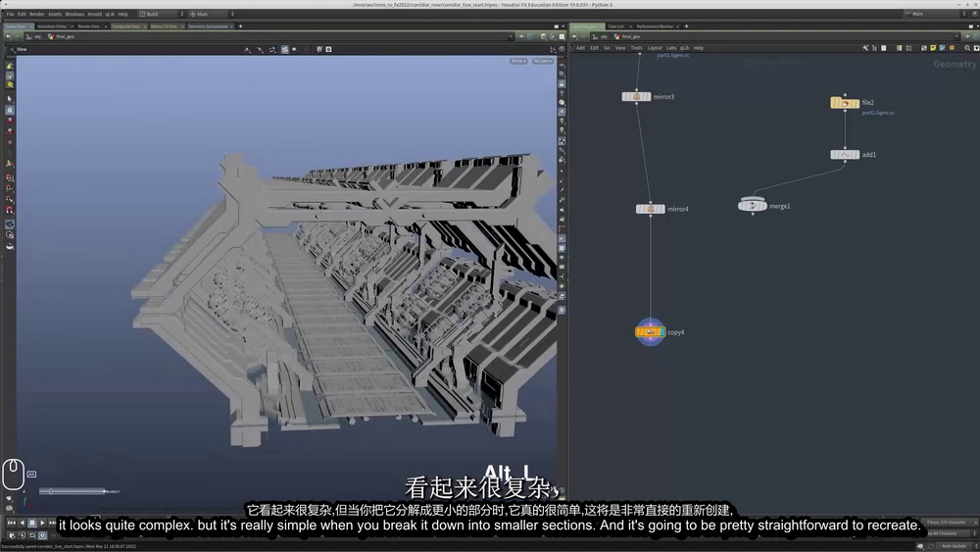Toggle real-time playback button

pyautogui.click(x=42, y=535)
